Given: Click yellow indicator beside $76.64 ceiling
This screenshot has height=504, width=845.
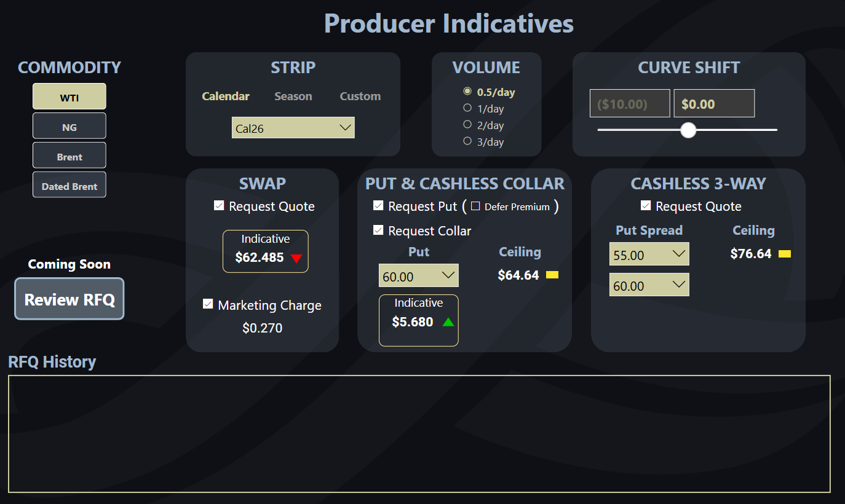Looking at the screenshot, I should click(785, 254).
